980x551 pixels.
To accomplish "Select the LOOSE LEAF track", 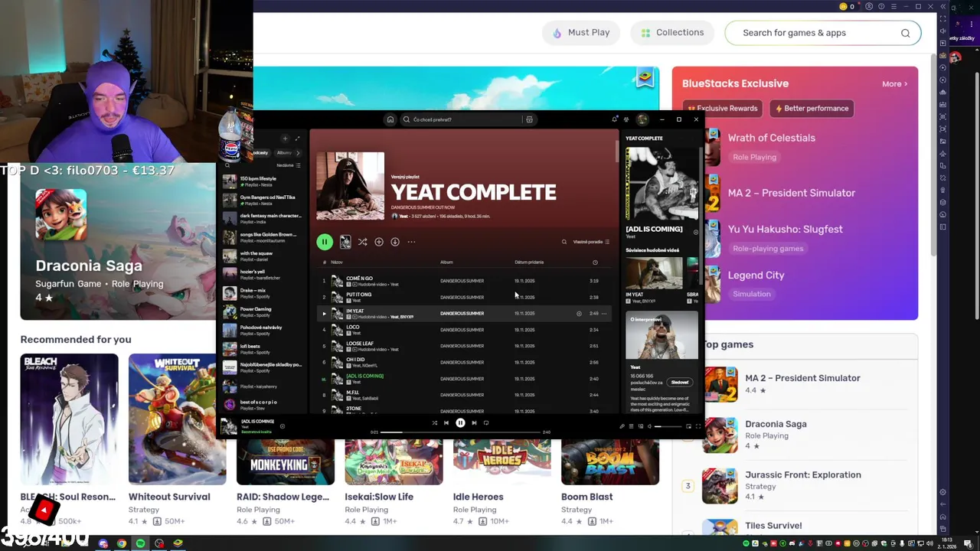I will pyautogui.click(x=463, y=346).
